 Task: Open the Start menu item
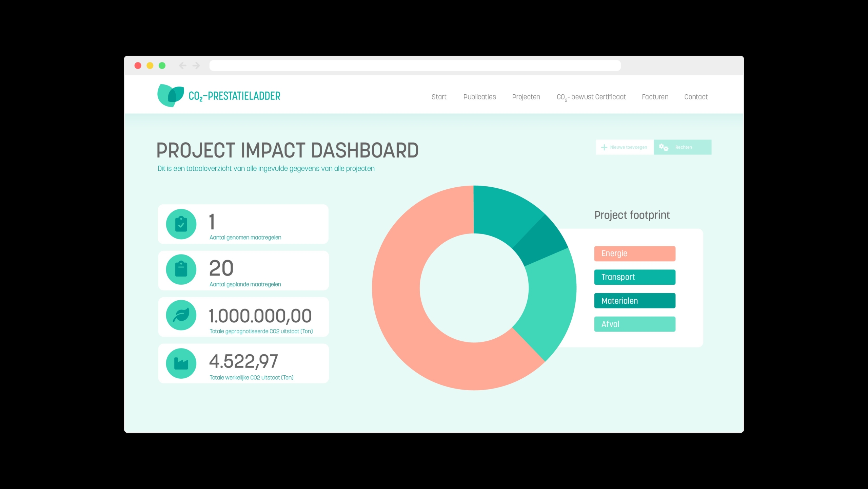pyautogui.click(x=439, y=97)
